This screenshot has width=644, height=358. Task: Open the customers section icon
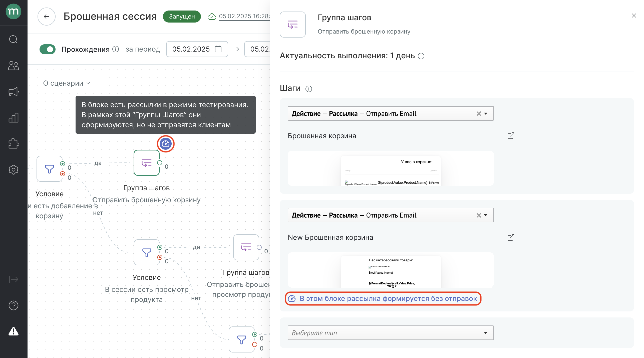(14, 66)
